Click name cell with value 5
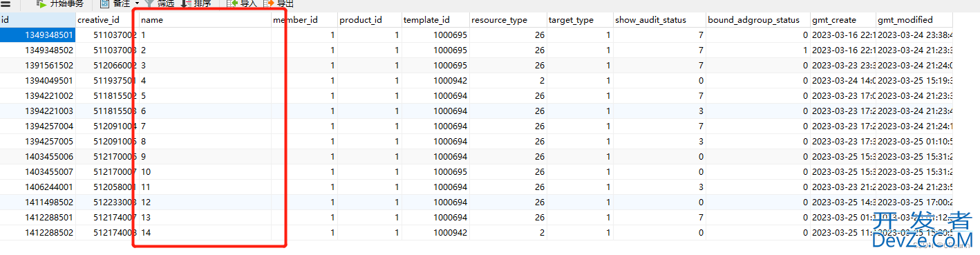 click(205, 96)
